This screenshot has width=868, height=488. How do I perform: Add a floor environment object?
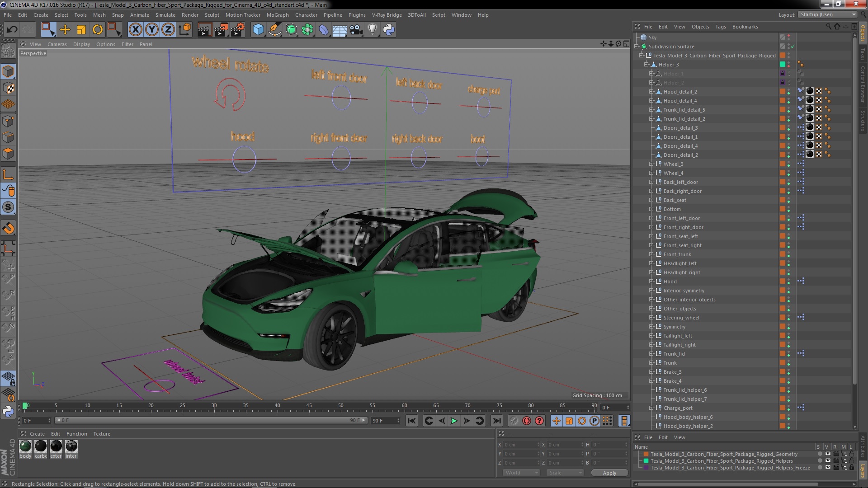point(340,30)
